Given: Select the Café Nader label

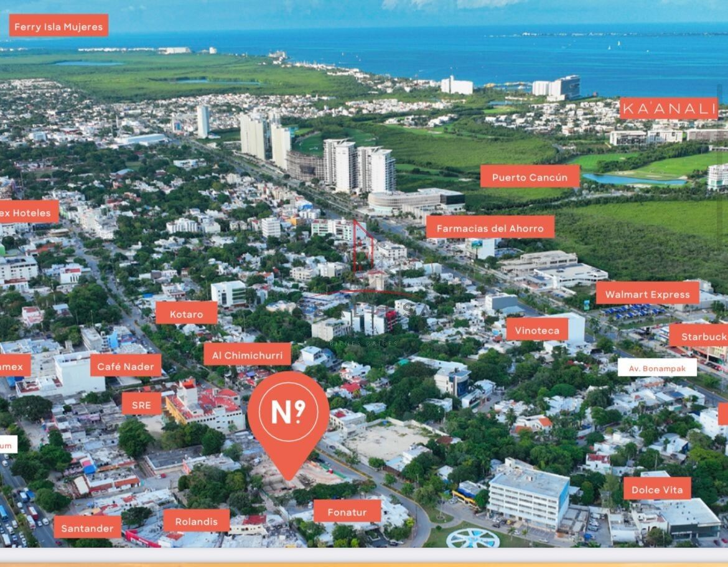Looking at the screenshot, I should click(126, 366).
